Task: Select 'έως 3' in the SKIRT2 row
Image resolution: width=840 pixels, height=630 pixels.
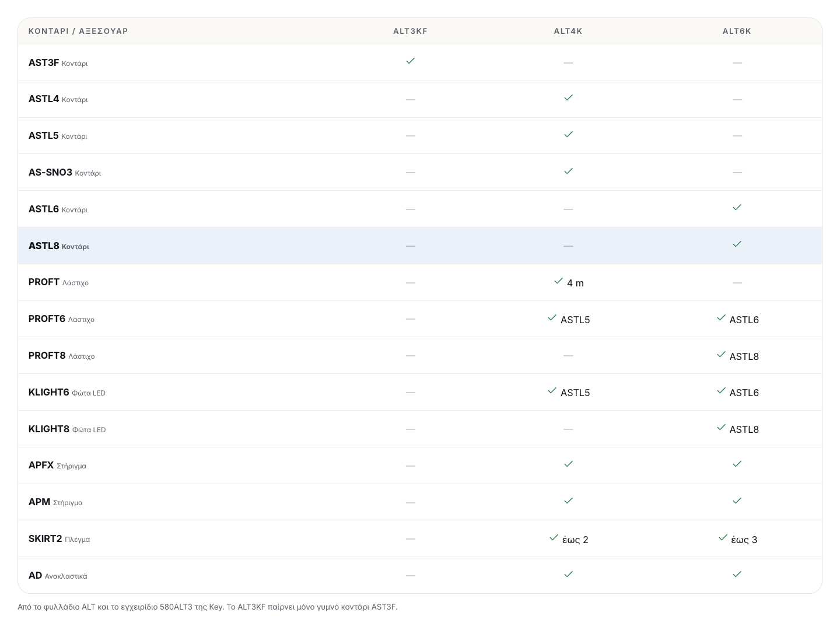Action: (x=744, y=540)
